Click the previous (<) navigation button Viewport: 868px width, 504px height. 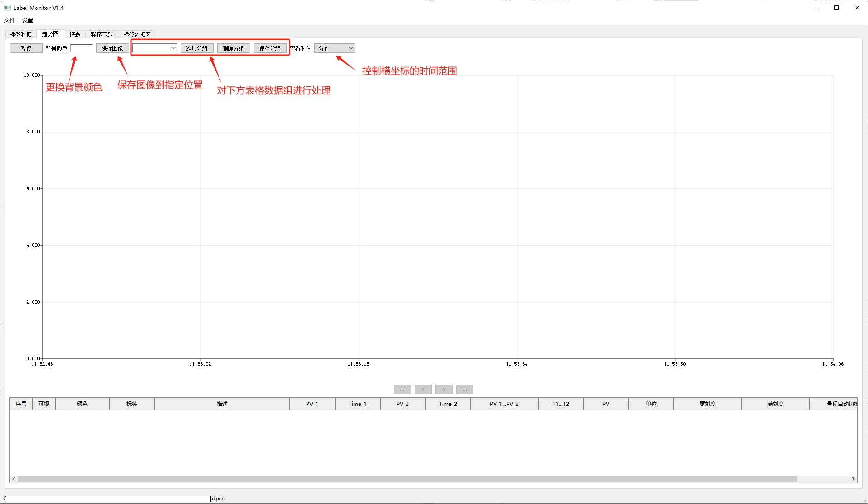pyautogui.click(x=423, y=389)
